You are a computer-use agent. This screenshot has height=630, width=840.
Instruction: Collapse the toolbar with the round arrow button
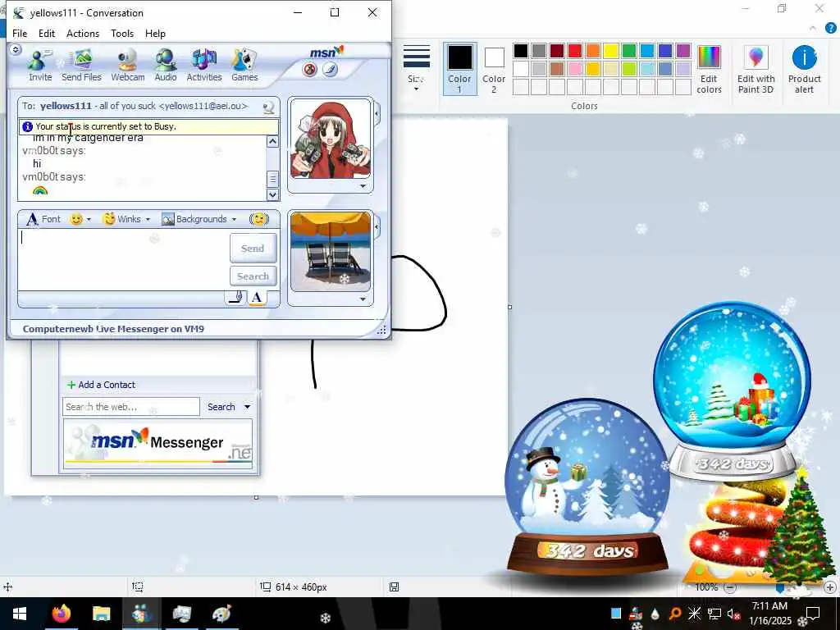pyautogui.click(x=16, y=49)
